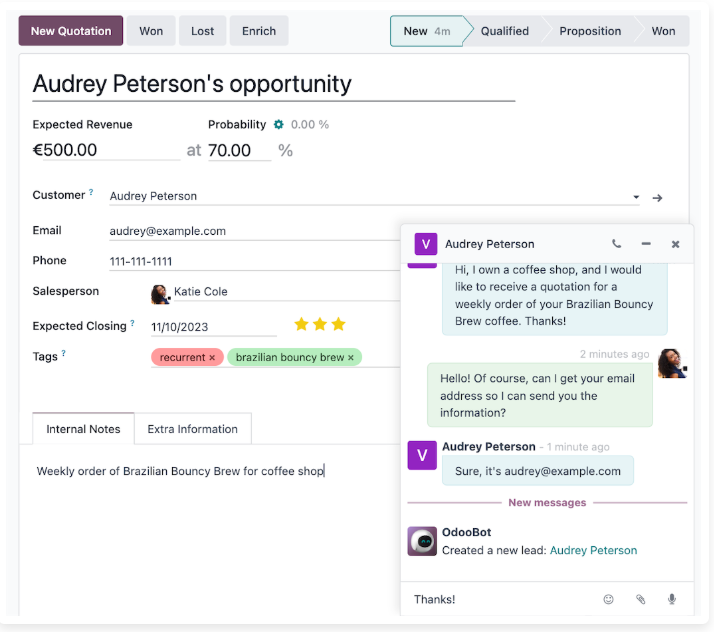
Task: Set priority to one star
Action: [x=301, y=324]
